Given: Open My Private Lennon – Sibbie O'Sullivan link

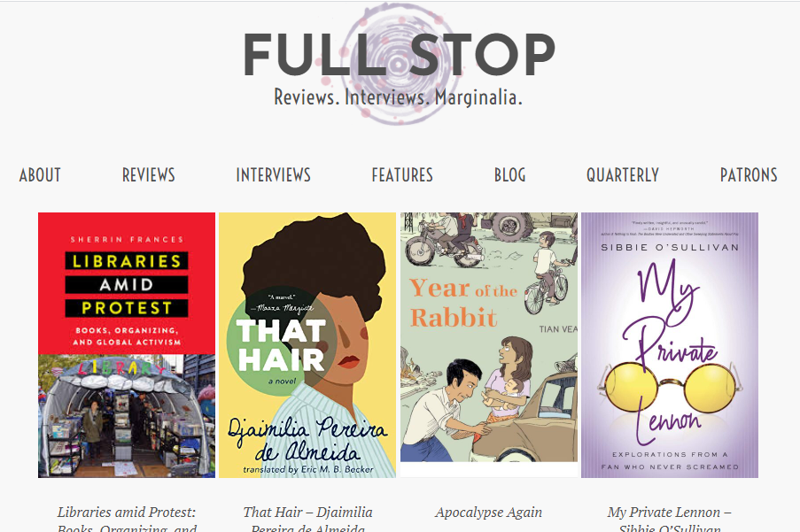Looking at the screenshot, I should (670, 513).
